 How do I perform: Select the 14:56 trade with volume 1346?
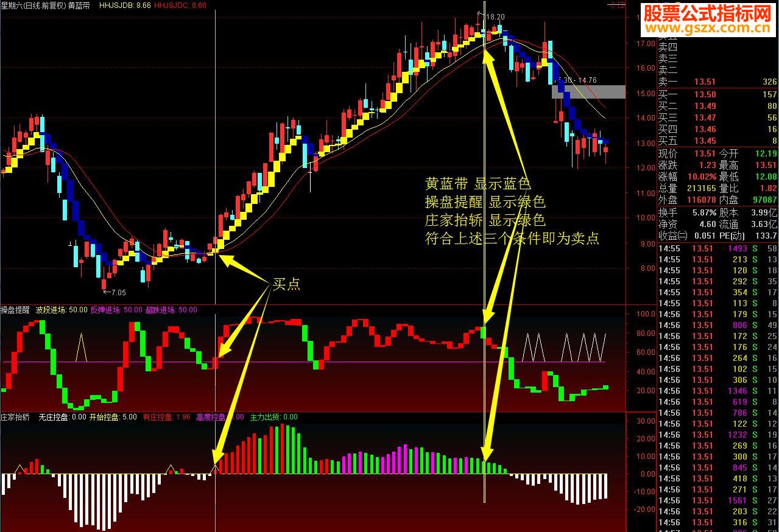pos(717,391)
